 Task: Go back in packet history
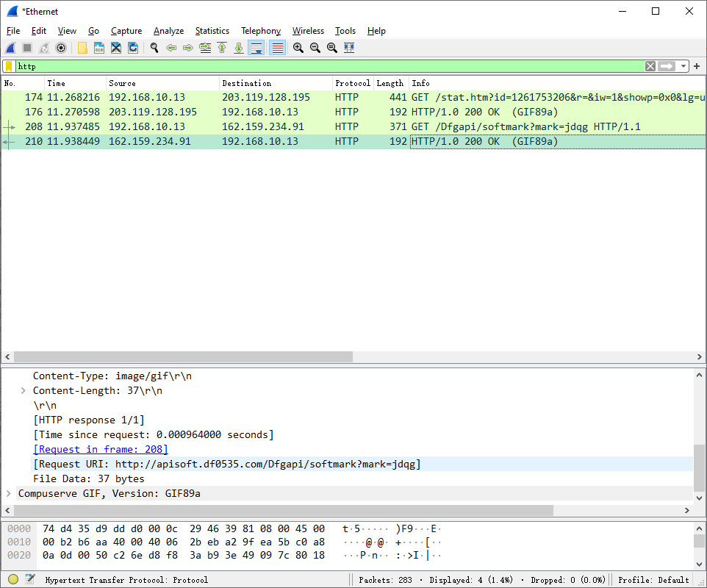(171, 48)
